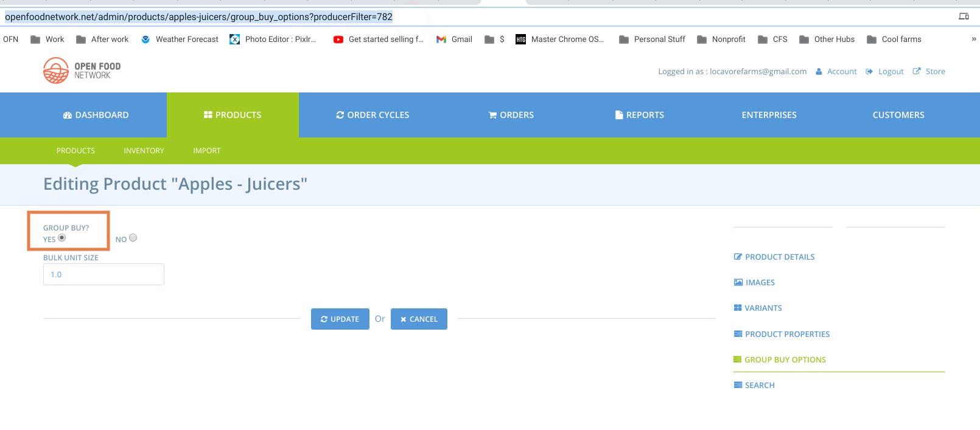Image resolution: width=980 pixels, height=430 pixels.
Task: Open Search in sidebar
Action: 754,386
